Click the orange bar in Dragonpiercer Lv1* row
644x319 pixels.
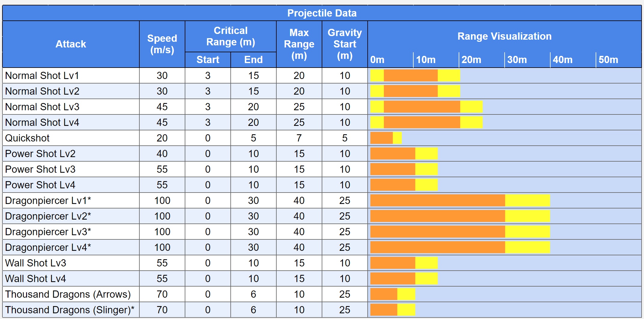point(438,201)
